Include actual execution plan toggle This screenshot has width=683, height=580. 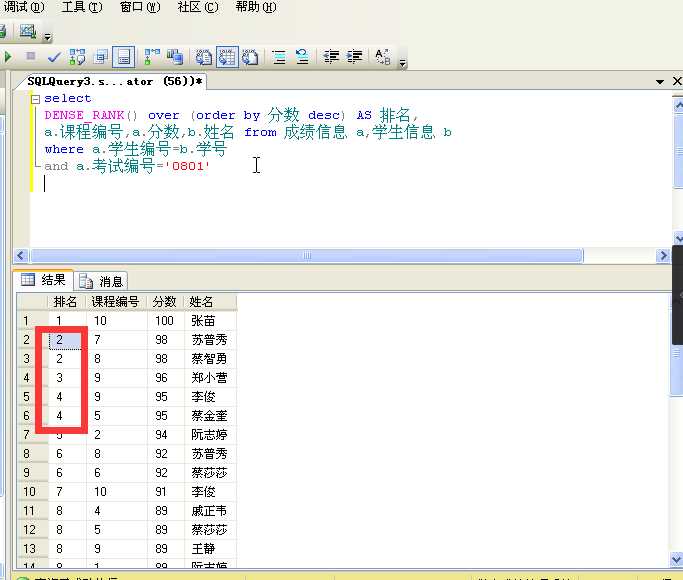152,57
